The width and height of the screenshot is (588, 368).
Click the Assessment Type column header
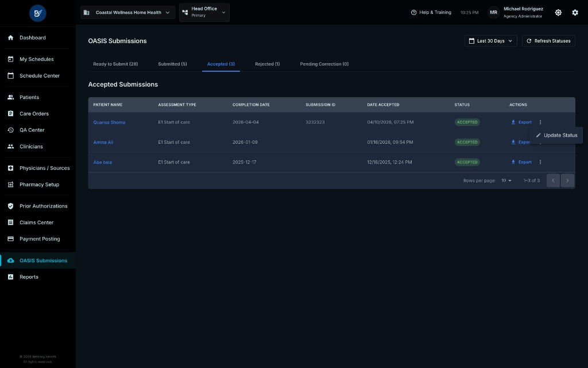click(177, 105)
